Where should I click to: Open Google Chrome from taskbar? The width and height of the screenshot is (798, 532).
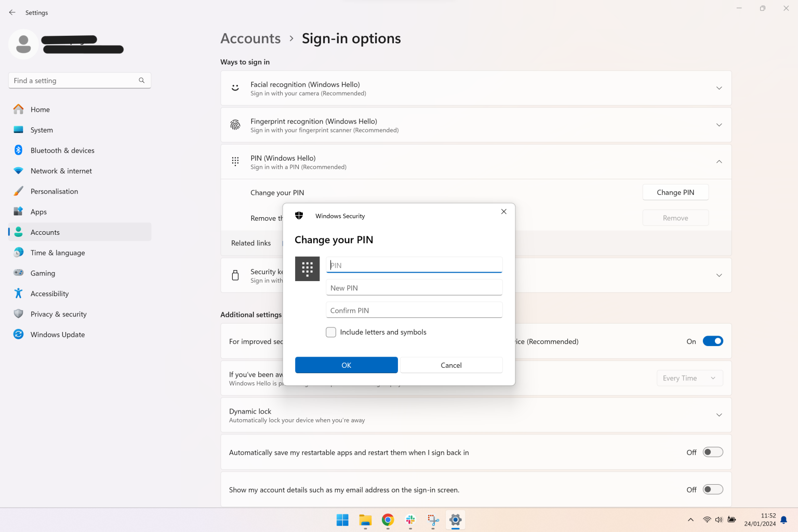click(x=388, y=520)
